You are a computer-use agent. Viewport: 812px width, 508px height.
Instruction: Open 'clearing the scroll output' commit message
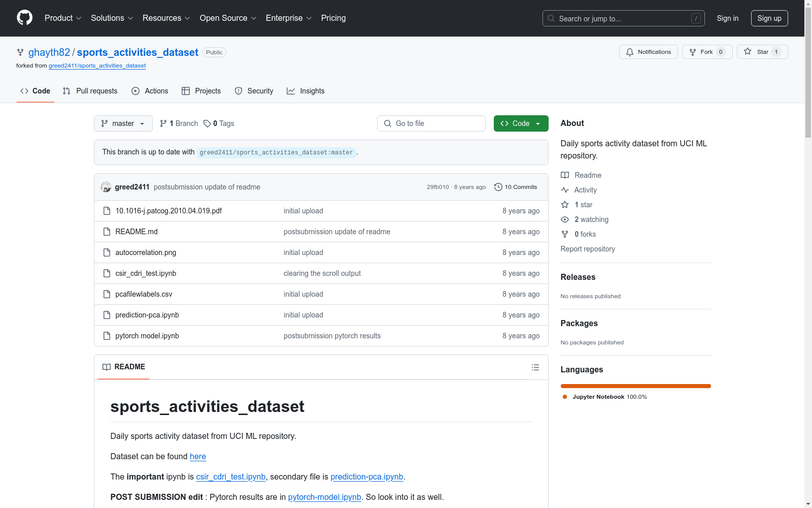tap(322, 273)
